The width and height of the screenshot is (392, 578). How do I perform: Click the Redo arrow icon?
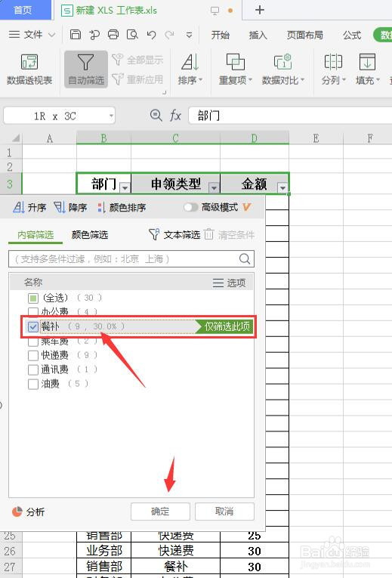169,35
